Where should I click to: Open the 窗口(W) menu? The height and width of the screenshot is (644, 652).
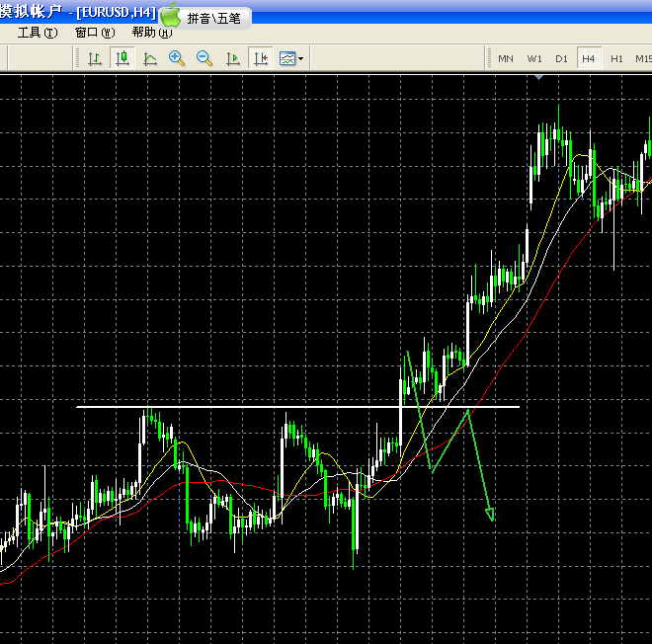click(95, 33)
